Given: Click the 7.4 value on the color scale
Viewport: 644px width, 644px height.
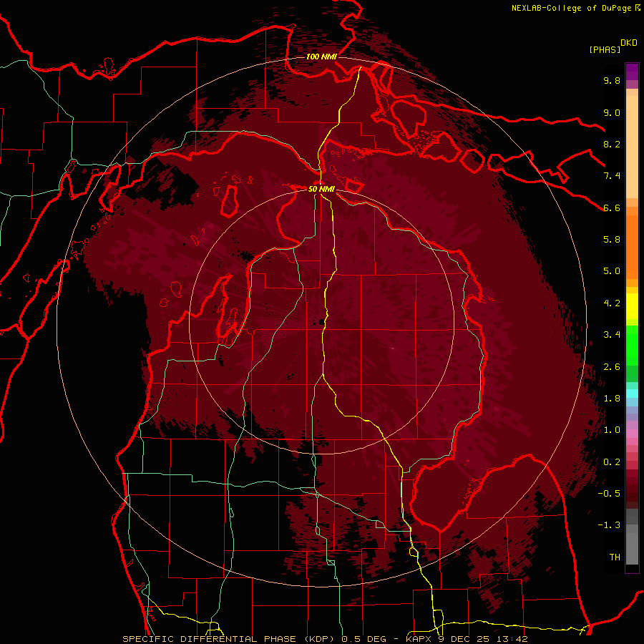Looking at the screenshot, I should [612, 176].
